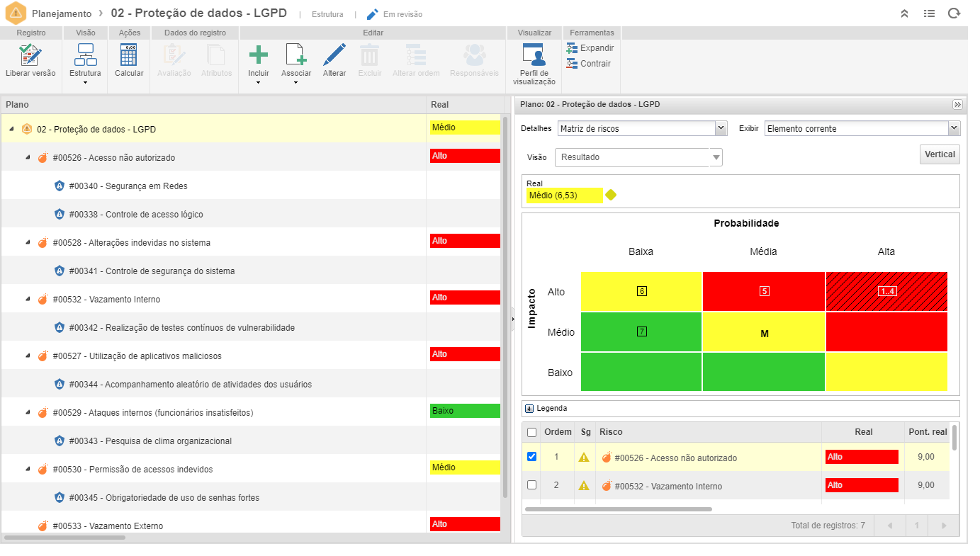The height and width of the screenshot is (556, 980).
Task: Toggle the select-all checkbox in risk table header
Action: (x=532, y=432)
